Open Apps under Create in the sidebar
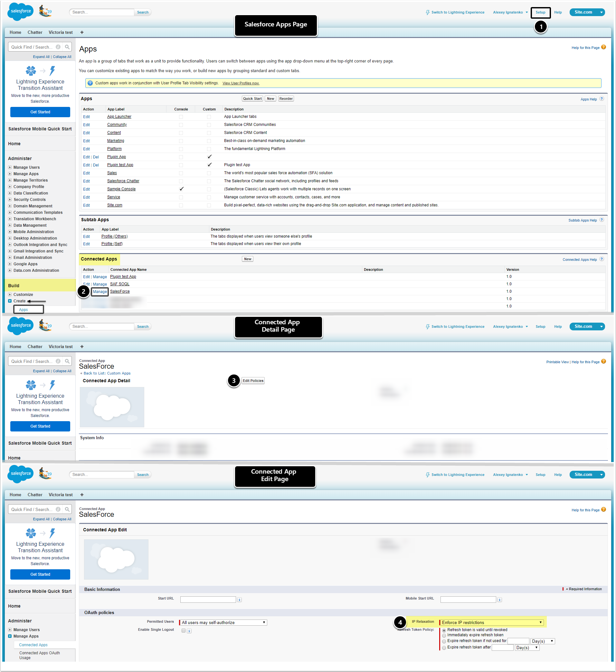 click(23, 310)
